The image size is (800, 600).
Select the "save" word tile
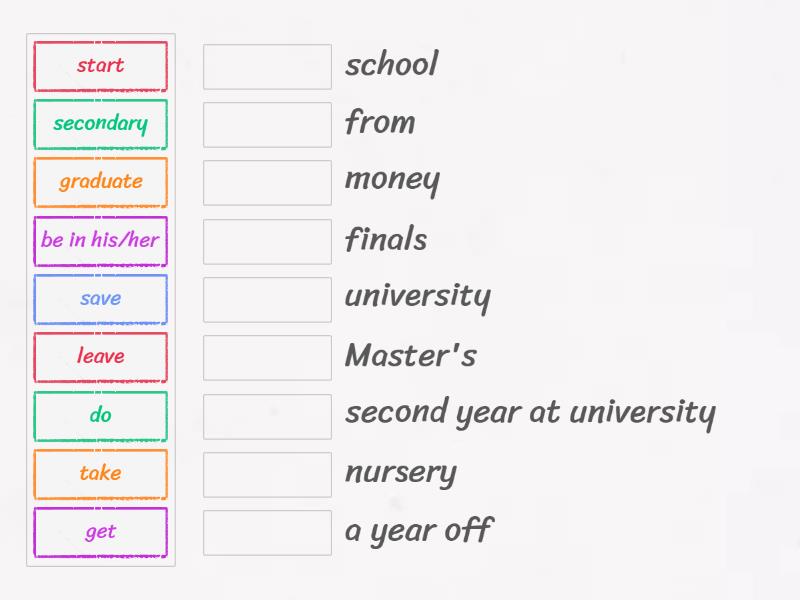100,299
